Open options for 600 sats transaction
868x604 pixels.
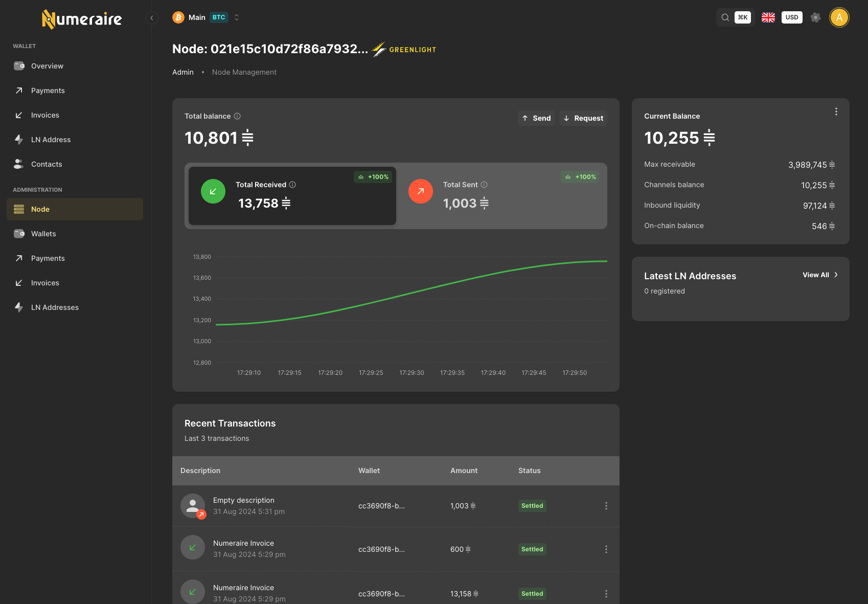606,549
